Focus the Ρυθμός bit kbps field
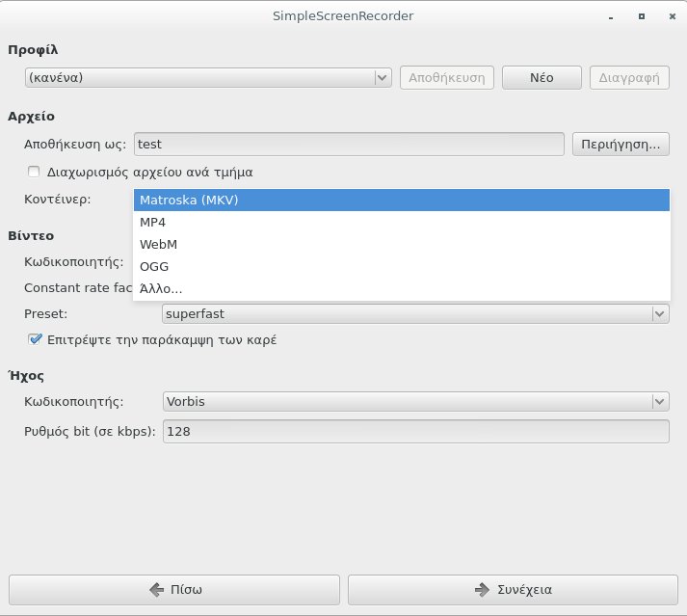This screenshot has width=687, height=616. [x=415, y=432]
